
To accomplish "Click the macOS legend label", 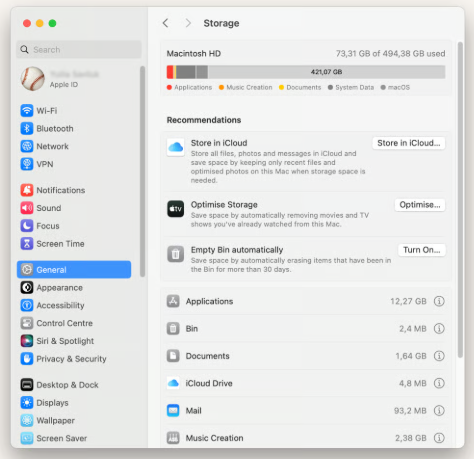I will 399,87.
